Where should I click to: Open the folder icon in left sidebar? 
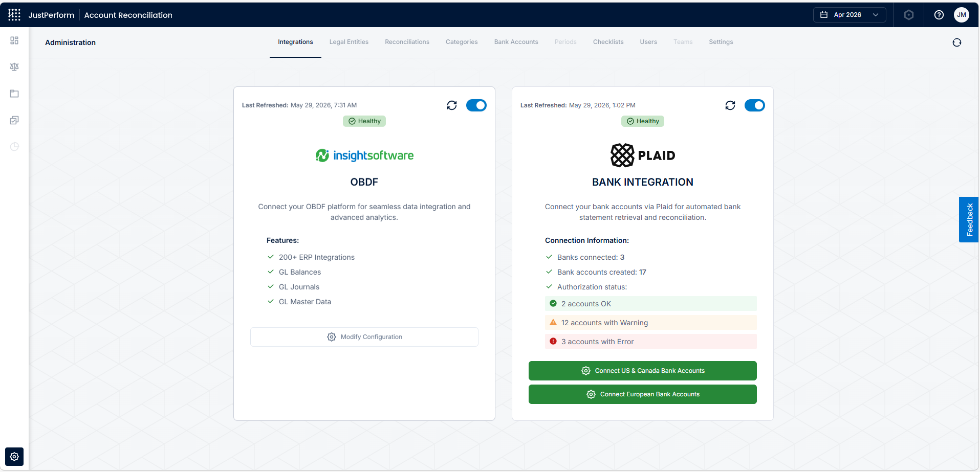(14, 94)
